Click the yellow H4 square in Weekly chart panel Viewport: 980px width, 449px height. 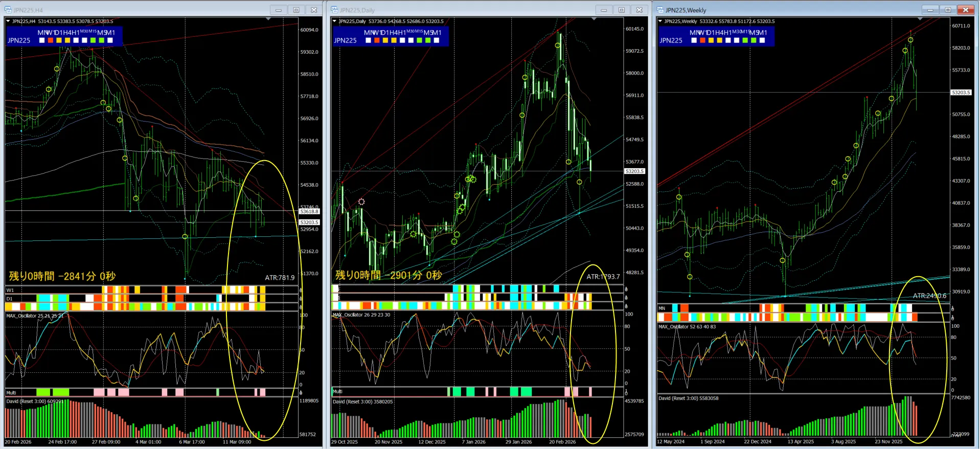(x=720, y=40)
